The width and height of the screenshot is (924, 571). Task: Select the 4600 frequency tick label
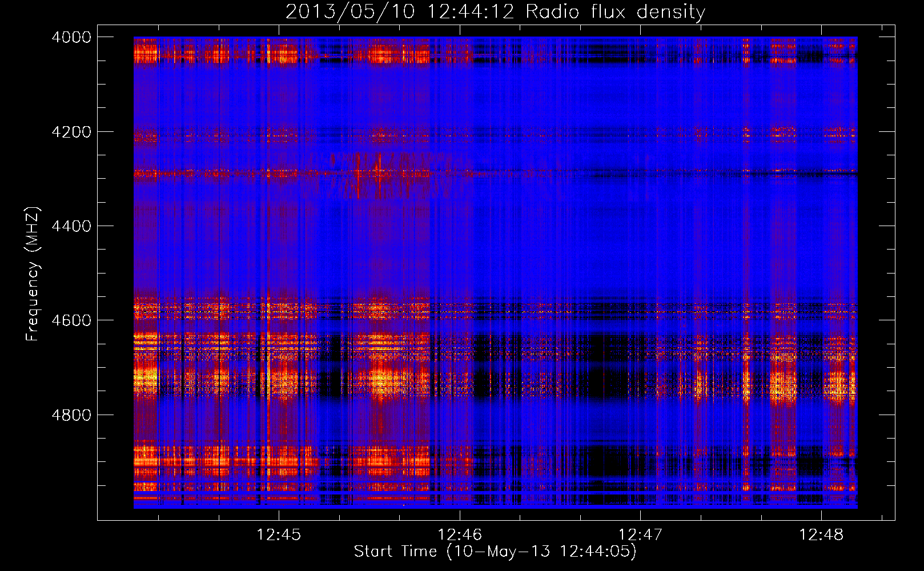[x=71, y=320]
